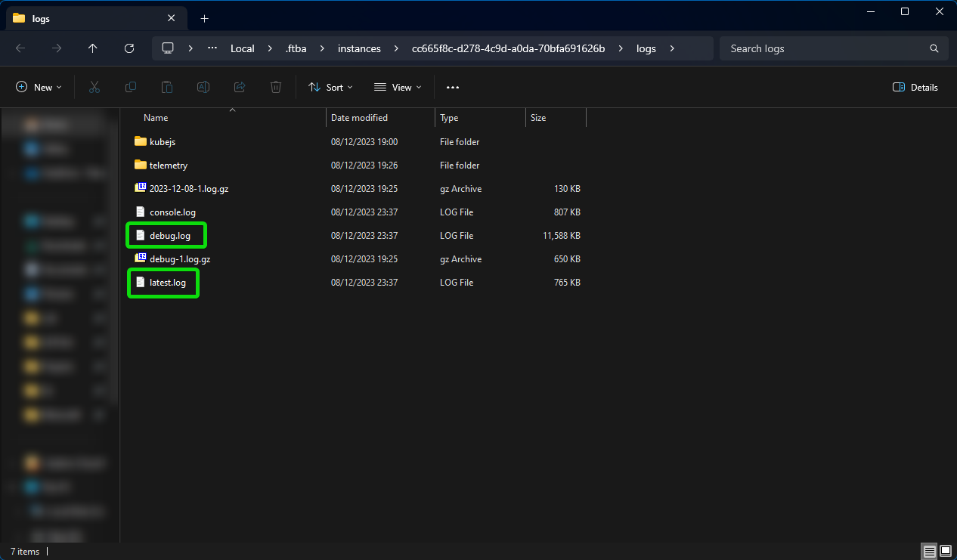Screen dimensions: 957x560
Task: Close the logs tab
Action: (x=172, y=18)
